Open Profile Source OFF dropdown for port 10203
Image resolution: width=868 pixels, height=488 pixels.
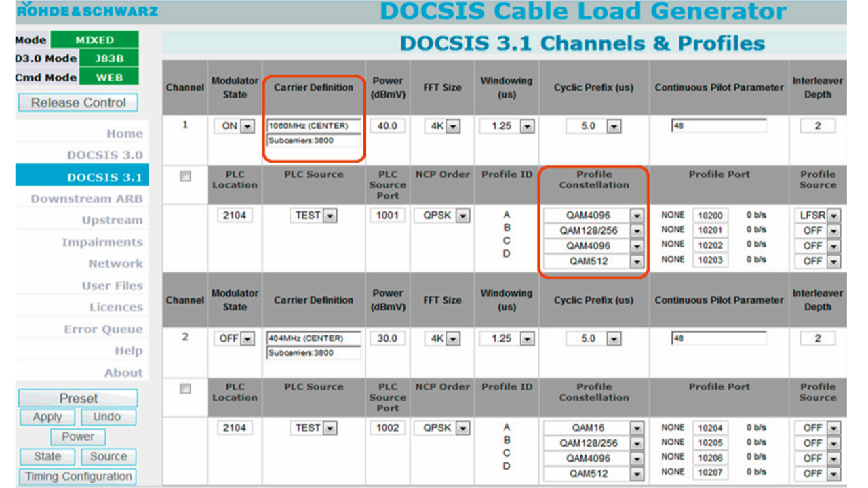(x=817, y=261)
